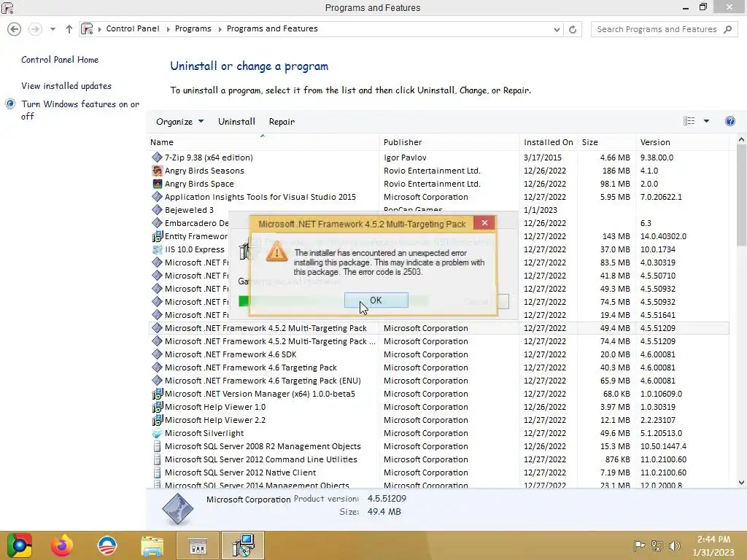Viewport: 747px width, 560px height.
Task: Click the warning icon in error dialog
Action: [x=276, y=251]
